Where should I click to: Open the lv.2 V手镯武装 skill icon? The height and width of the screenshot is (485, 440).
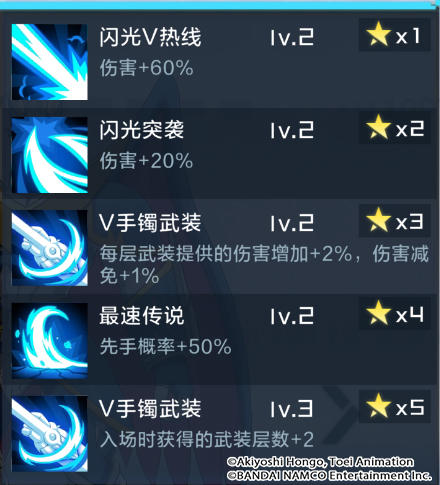pyautogui.click(x=50, y=248)
